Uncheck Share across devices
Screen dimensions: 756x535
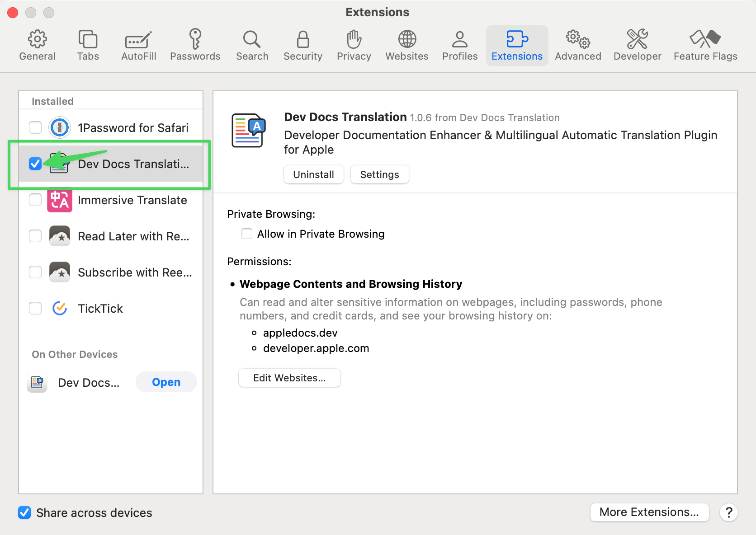pos(24,512)
